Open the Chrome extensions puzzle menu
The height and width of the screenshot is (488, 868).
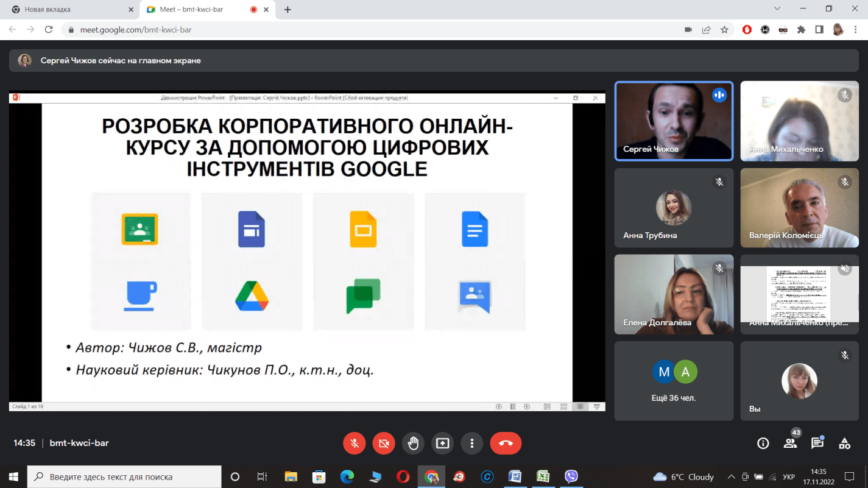click(801, 29)
